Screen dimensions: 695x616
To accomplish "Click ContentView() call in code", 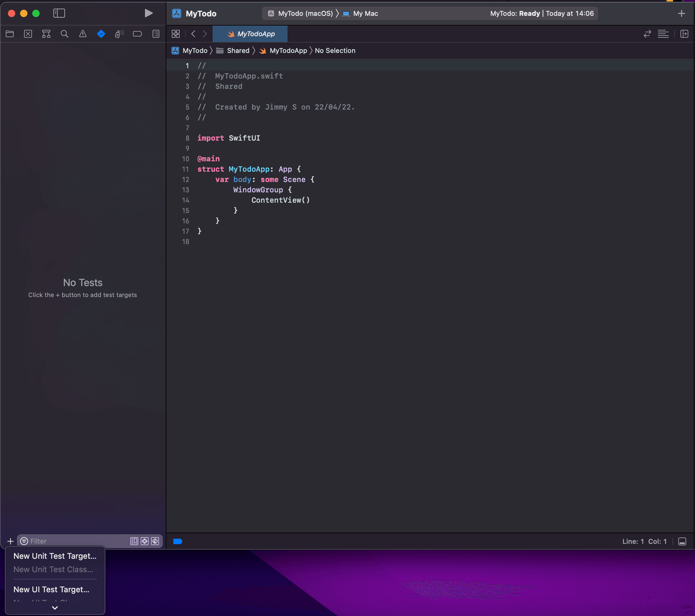I will tap(280, 200).
